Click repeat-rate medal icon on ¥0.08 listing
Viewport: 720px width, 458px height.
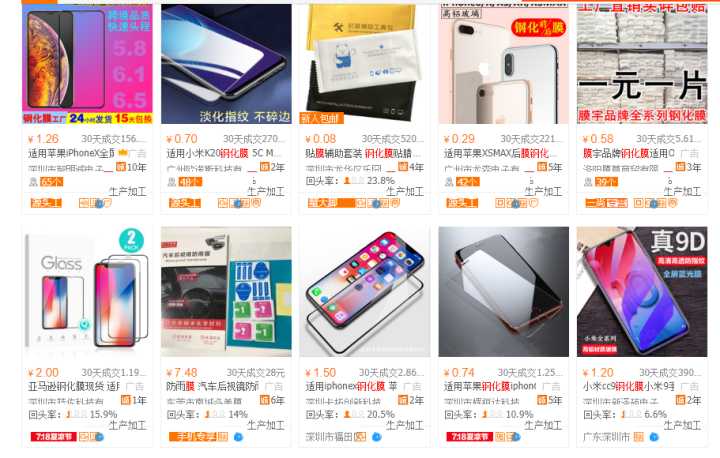(347, 181)
